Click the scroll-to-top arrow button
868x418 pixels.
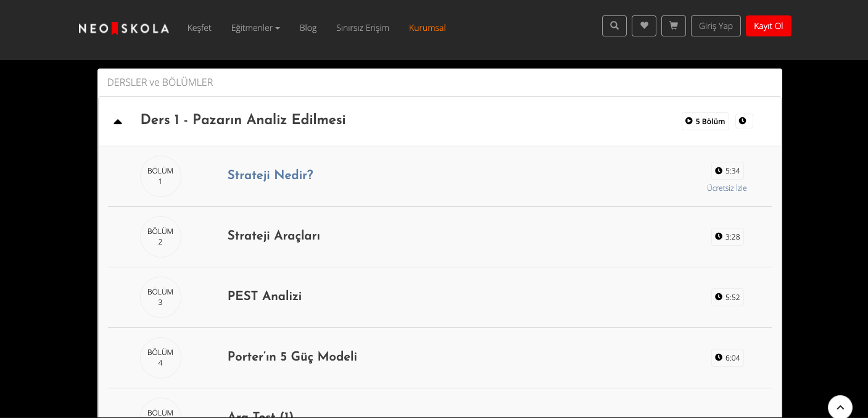coord(840,407)
